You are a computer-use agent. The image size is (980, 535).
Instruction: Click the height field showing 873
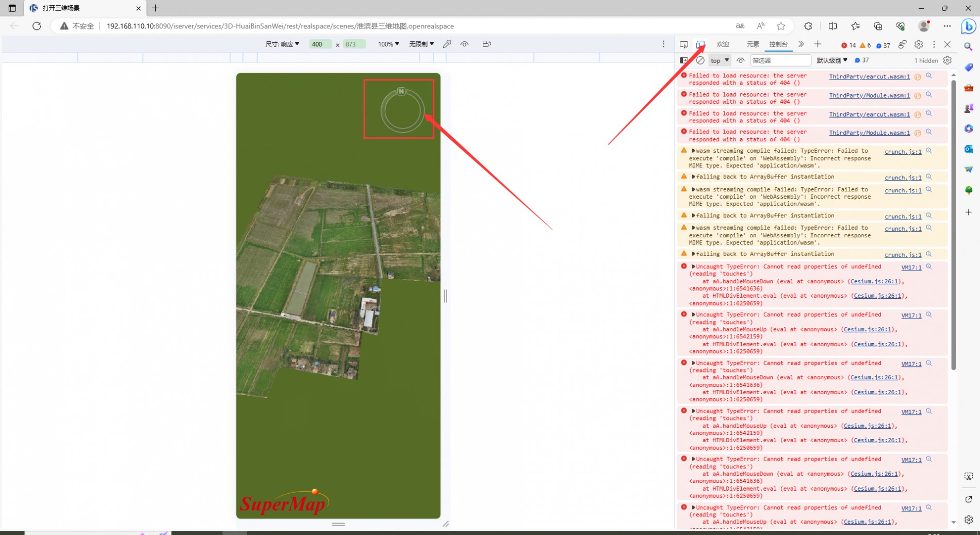tap(354, 44)
